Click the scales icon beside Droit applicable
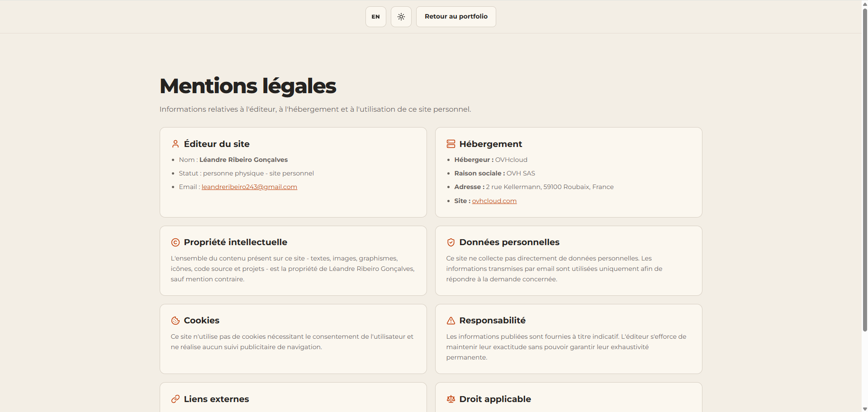The width and height of the screenshot is (868, 412). point(451,399)
